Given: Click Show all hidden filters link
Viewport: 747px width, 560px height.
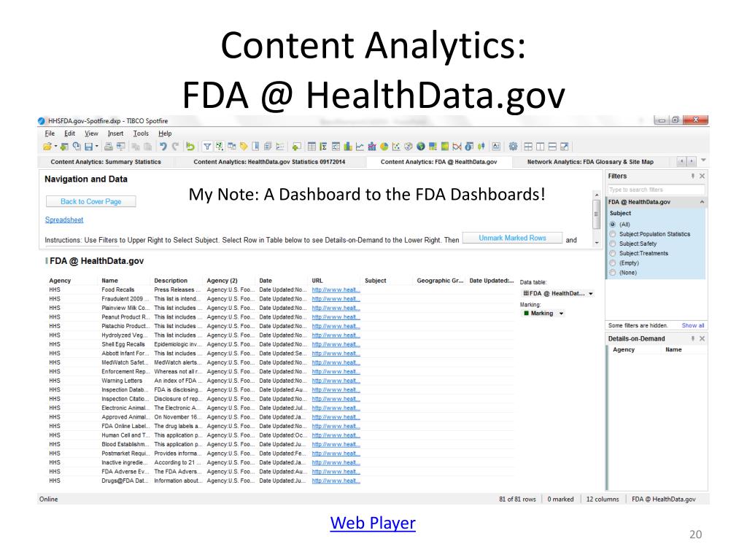Looking at the screenshot, I should [x=693, y=325].
